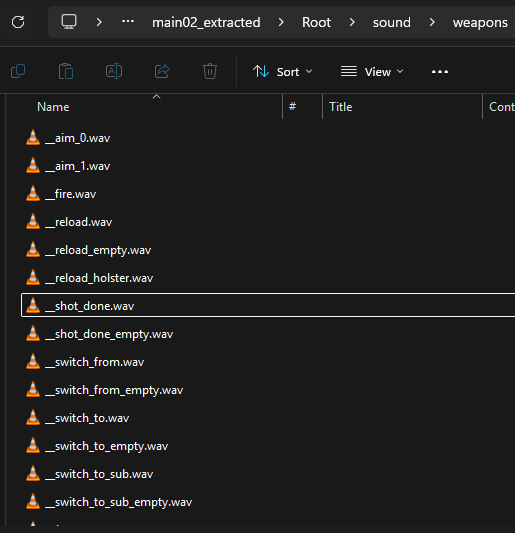
Task: Open the View dropdown
Action: click(x=372, y=72)
